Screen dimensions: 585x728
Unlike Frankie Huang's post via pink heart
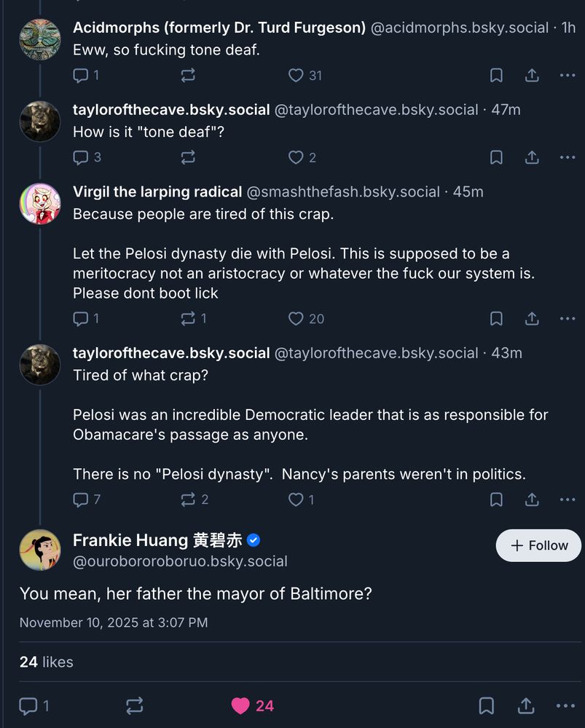click(240, 705)
